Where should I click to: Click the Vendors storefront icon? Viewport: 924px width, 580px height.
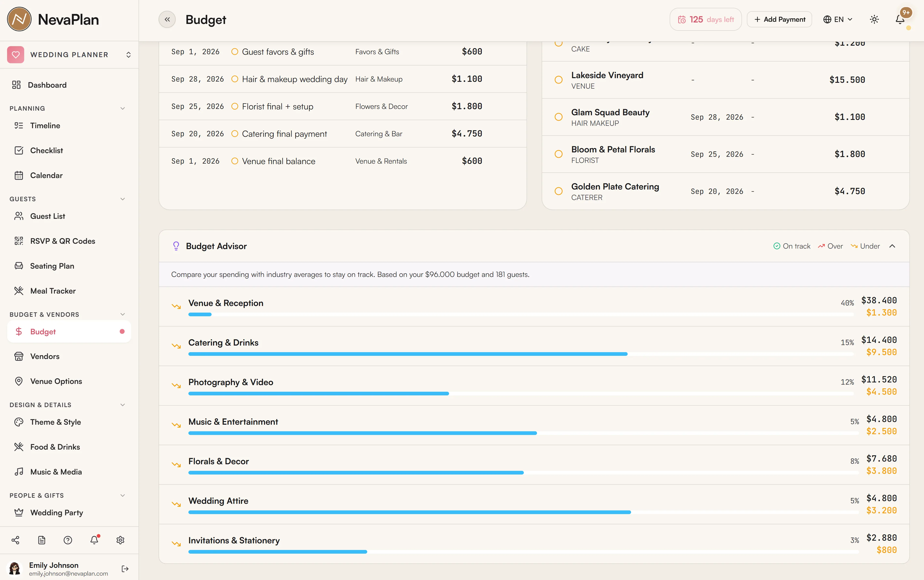19,357
